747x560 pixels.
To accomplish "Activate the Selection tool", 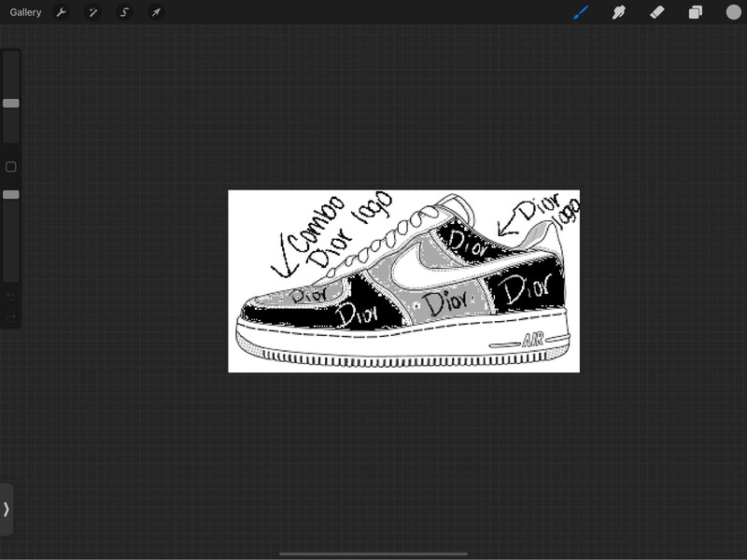I will coord(125,12).
